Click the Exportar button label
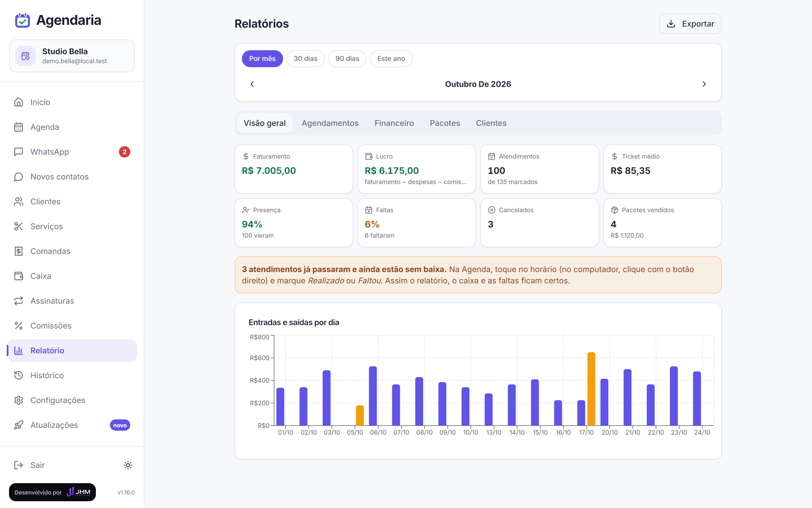The image size is (812, 508). (x=698, y=24)
